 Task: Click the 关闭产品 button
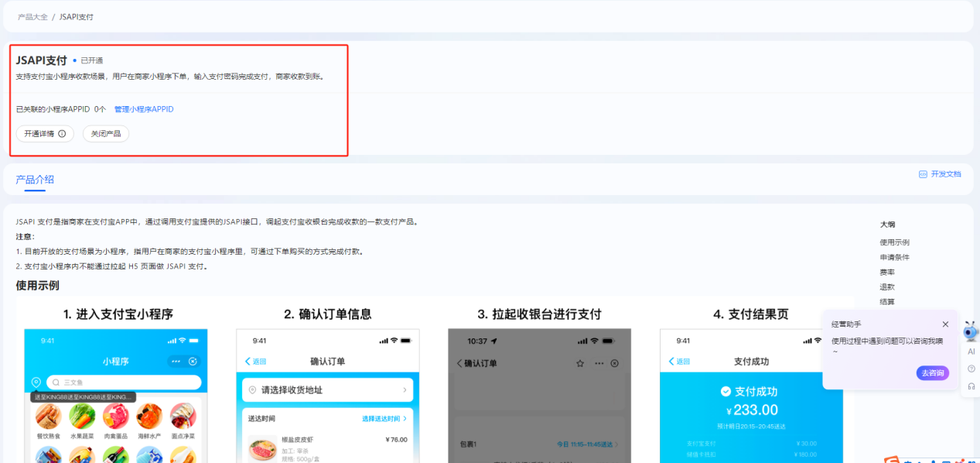pos(105,133)
